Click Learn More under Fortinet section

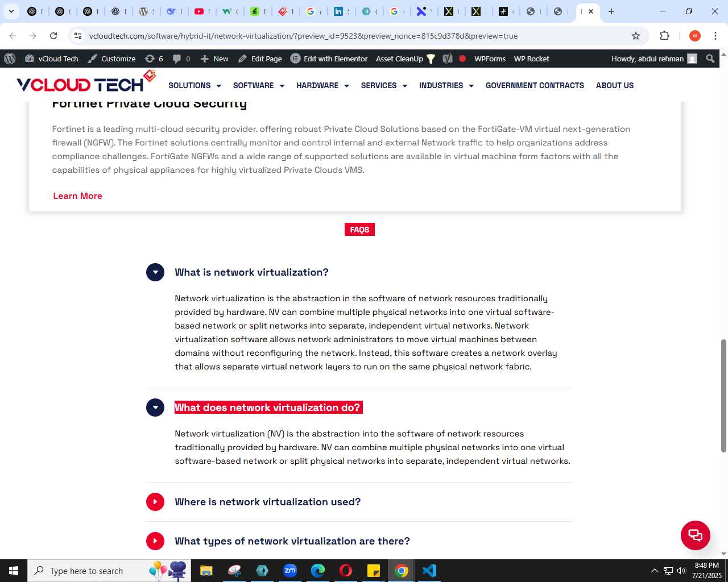coord(77,196)
